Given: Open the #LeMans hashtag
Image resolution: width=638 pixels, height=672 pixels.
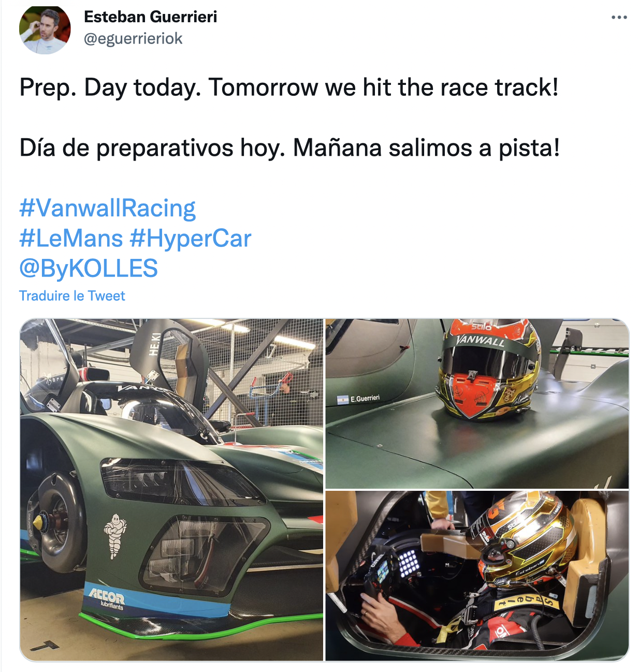Looking at the screenshot, I should (x=71, y=239).
